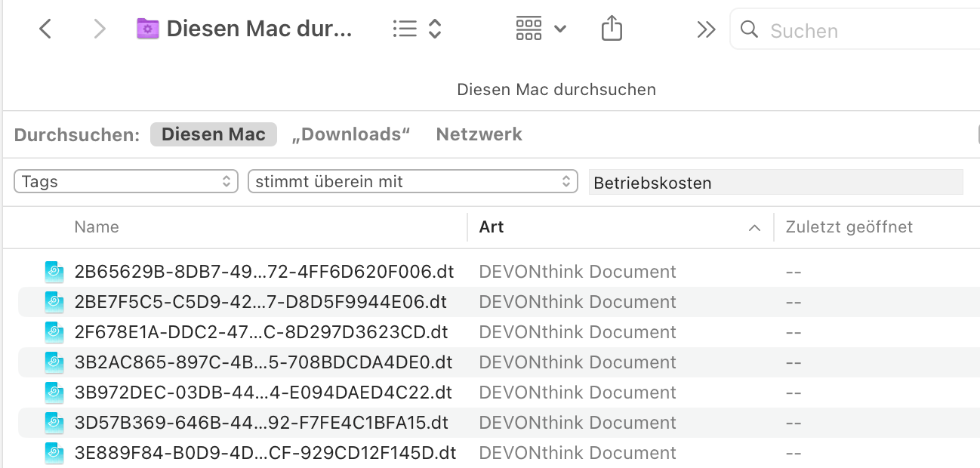980x468 pixels.
Task: Sort by Zuletzt geöffnet column
Action: 849,227
